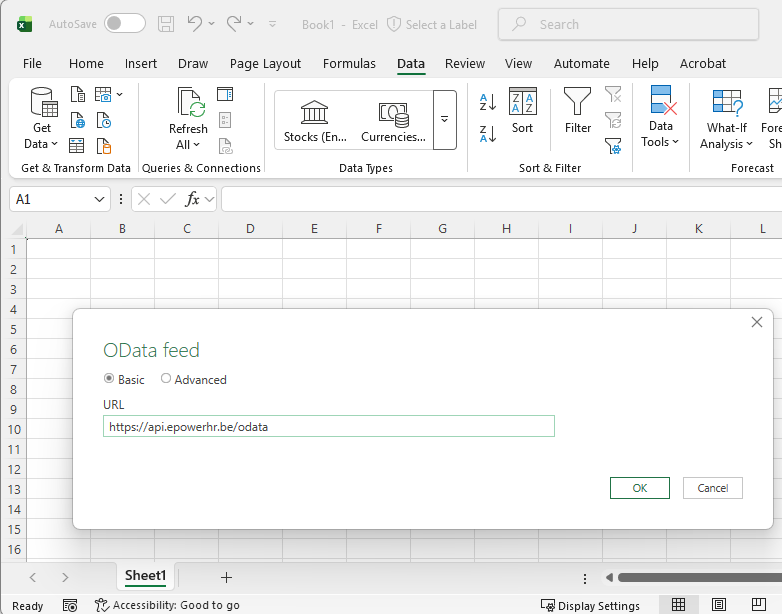Open the Insert Function fx button
Viewport: 782px width, 614px height.
click(192, 200)
